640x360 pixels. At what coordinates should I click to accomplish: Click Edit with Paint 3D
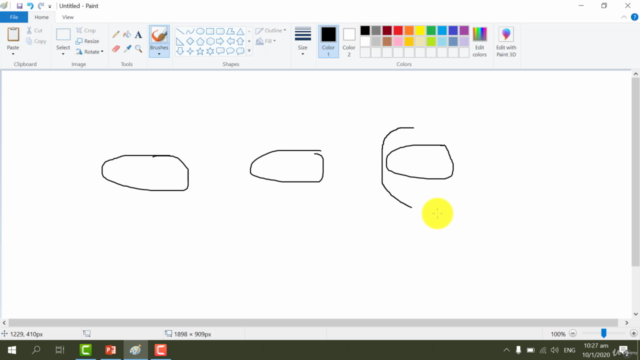pyautogui.click(x=506, y=42)
